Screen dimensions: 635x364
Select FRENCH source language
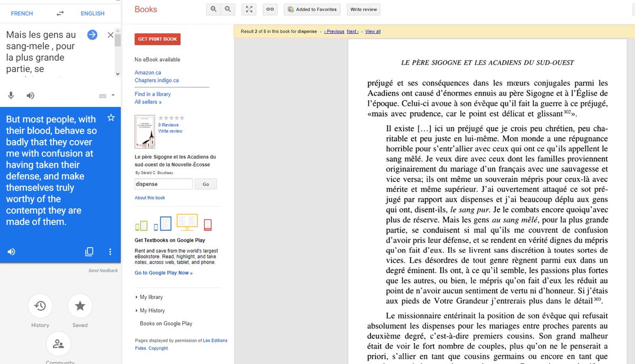point(22,13)
